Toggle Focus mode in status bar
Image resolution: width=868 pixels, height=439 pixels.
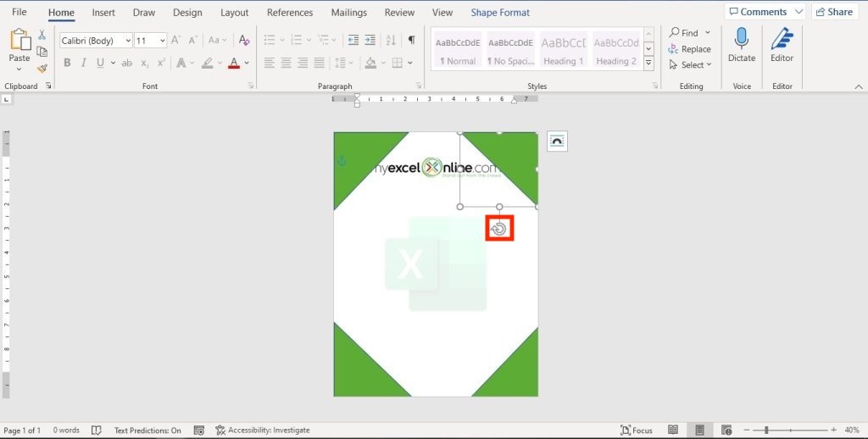point(637,431)
